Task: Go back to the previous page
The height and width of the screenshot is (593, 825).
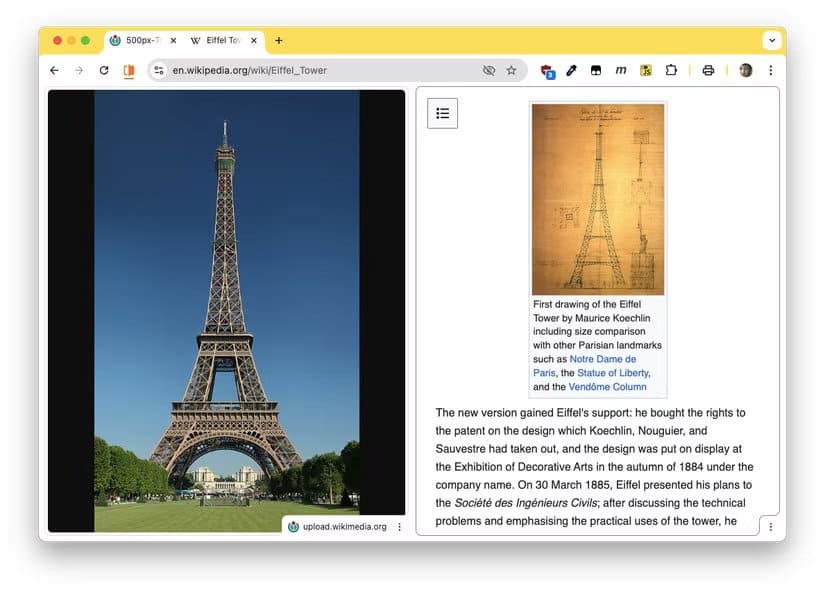Action: pos(53,70)
